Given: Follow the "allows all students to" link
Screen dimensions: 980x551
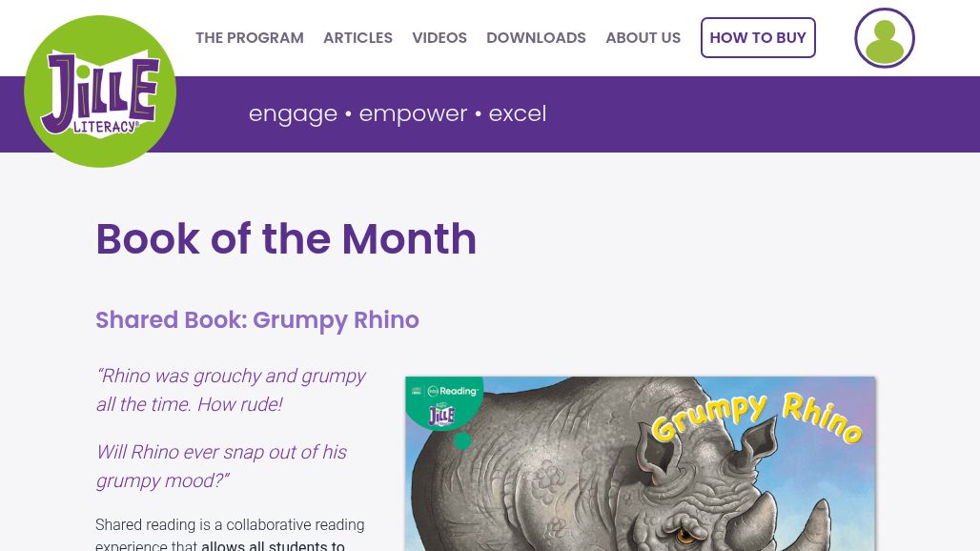Looking at the screenshot, I should [x=273, y=545].
